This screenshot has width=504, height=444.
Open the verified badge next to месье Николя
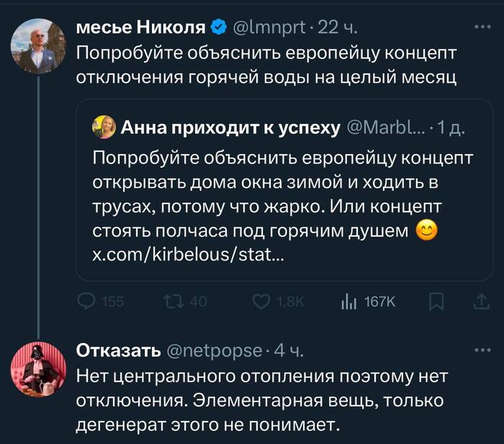217,28
